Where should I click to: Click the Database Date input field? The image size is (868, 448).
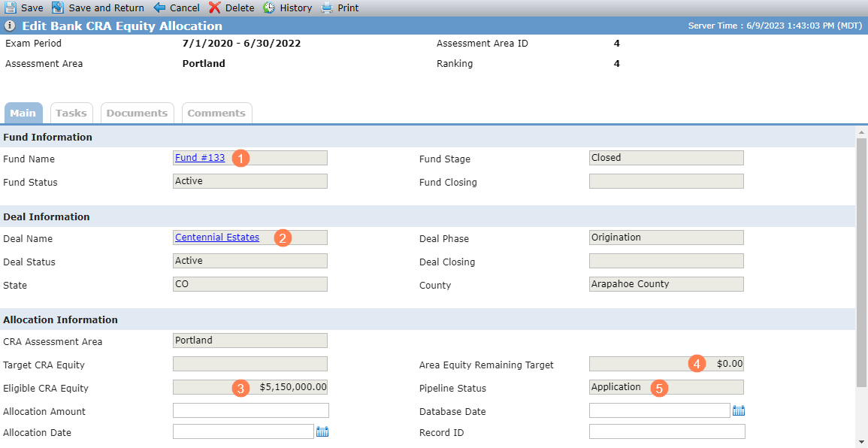660,410
